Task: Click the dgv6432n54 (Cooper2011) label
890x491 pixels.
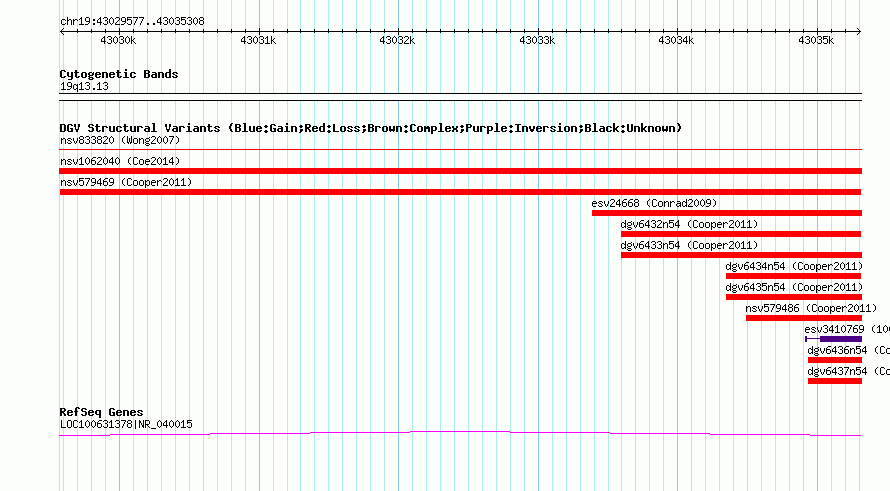Action: click(689, 224)
